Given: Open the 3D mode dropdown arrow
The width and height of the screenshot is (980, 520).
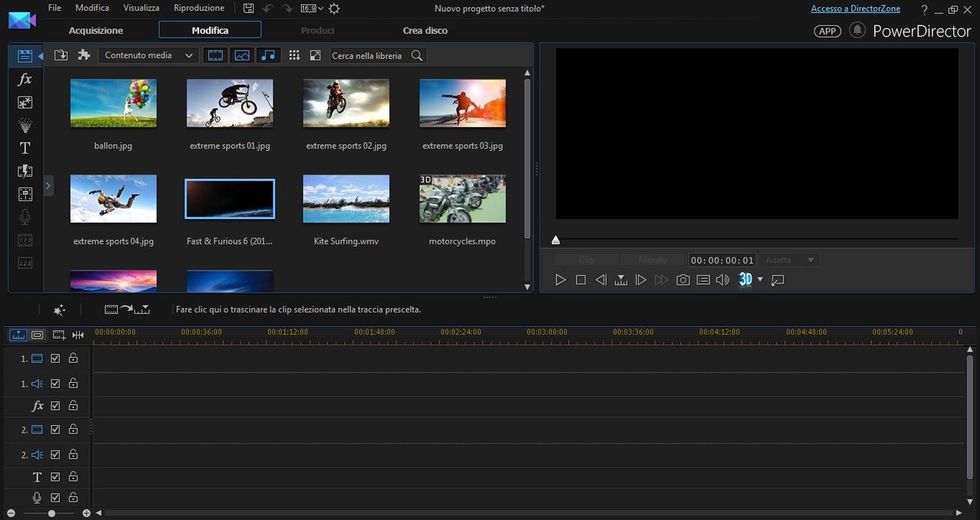Looking at the screenshot, I should pyautogui.click(x=760, y=280).
